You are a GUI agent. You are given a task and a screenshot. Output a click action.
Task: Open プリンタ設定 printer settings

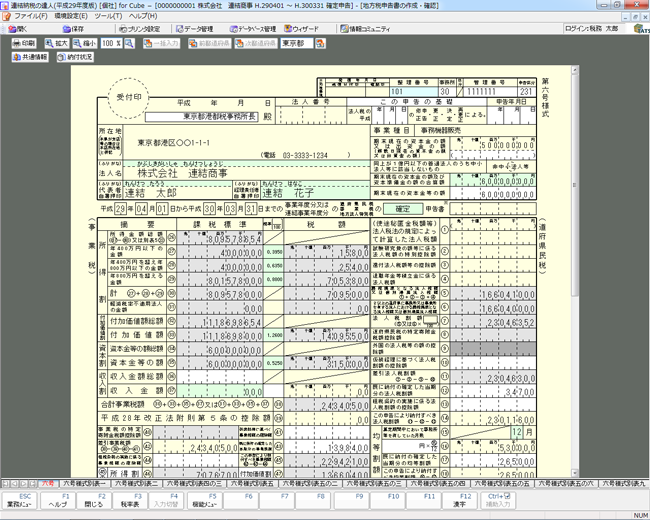point(139,29)
